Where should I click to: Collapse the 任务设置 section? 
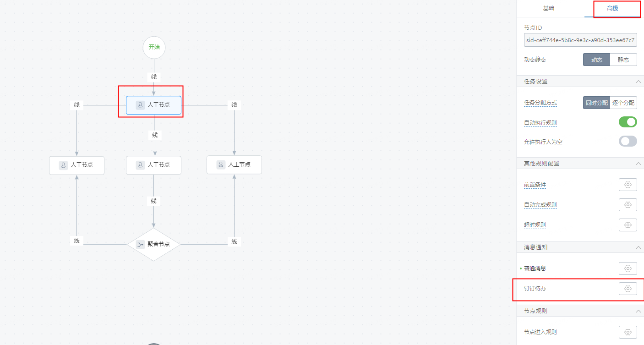point(638,82)
